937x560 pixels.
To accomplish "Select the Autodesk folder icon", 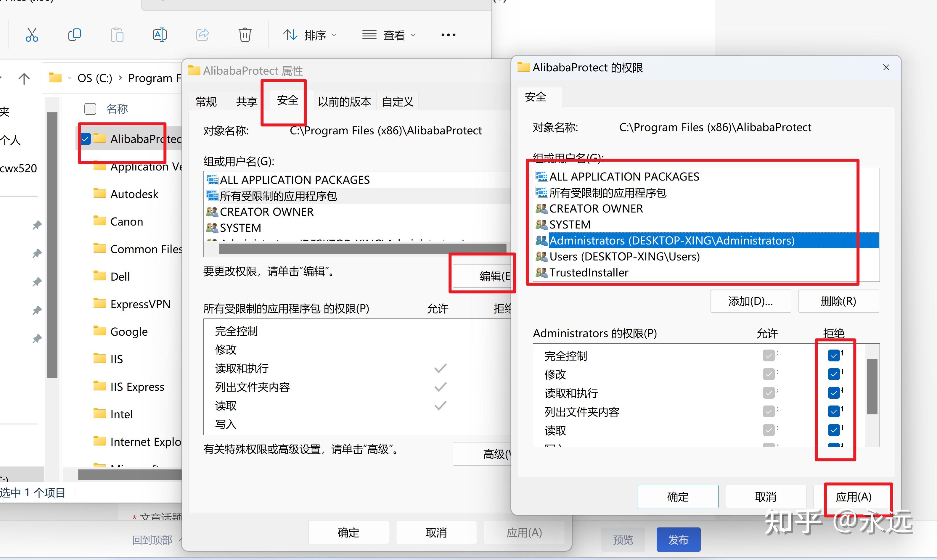I will point(100,194).
